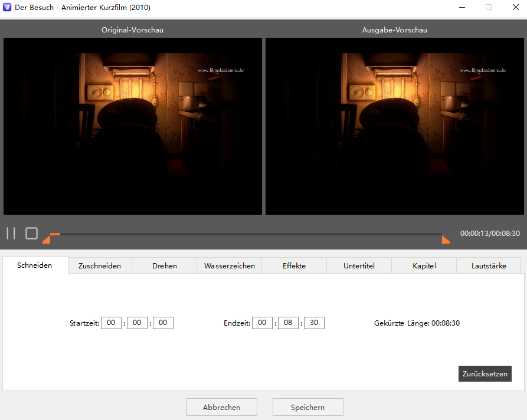The width and height of the screenshot is (527, 420).
Task: Select the Wasserzeichen tab
Action: tap(229, 265)
